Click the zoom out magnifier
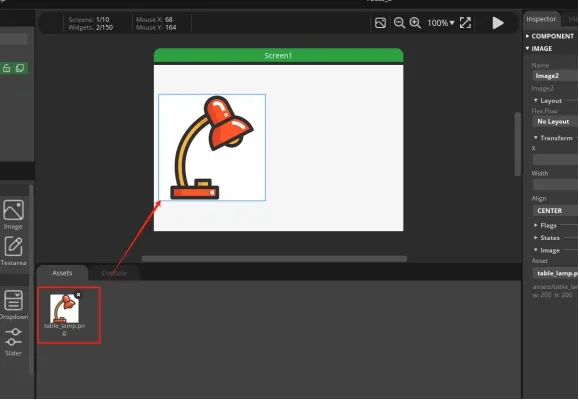The height and width of the screenshot is (400, 579). 399,23
